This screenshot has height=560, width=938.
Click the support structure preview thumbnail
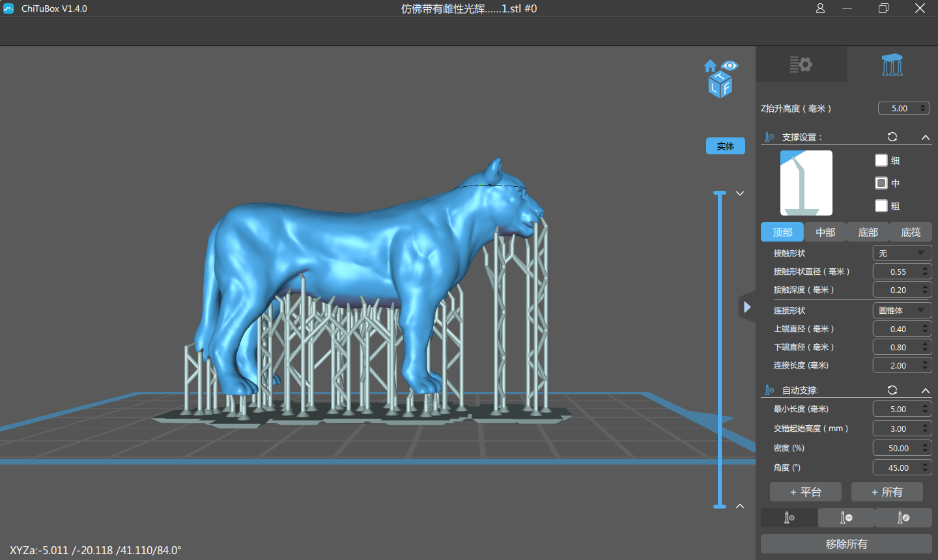pyautogui.click(x=806, y=183)
